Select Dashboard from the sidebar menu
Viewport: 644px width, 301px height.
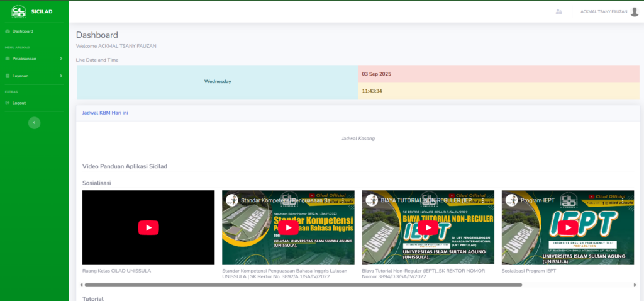[23, 31]
